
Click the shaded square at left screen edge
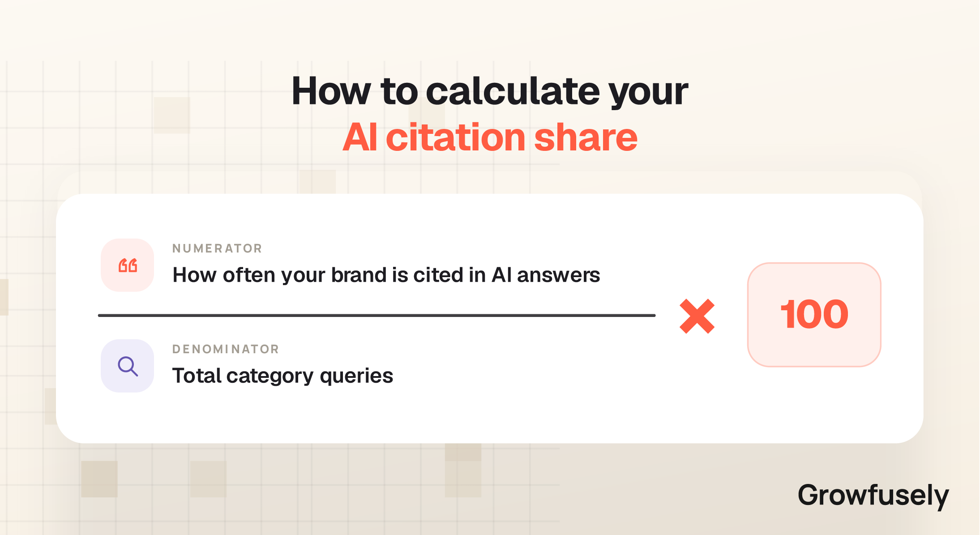tap(4, 297)
